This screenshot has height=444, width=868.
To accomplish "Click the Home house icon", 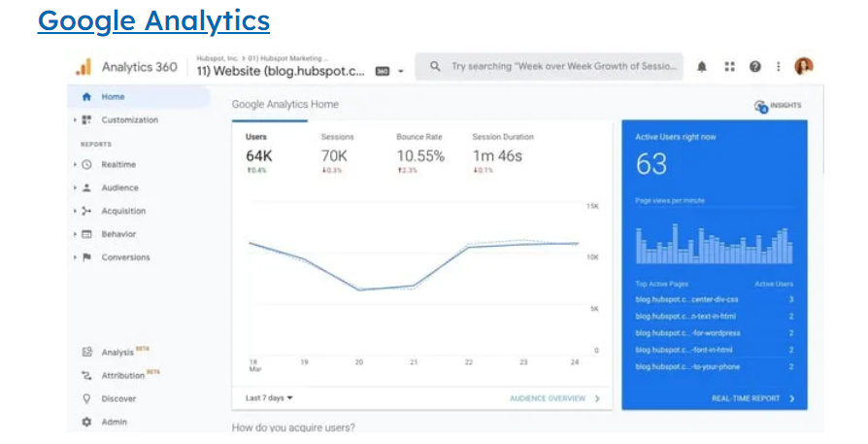I will (86, 97).
